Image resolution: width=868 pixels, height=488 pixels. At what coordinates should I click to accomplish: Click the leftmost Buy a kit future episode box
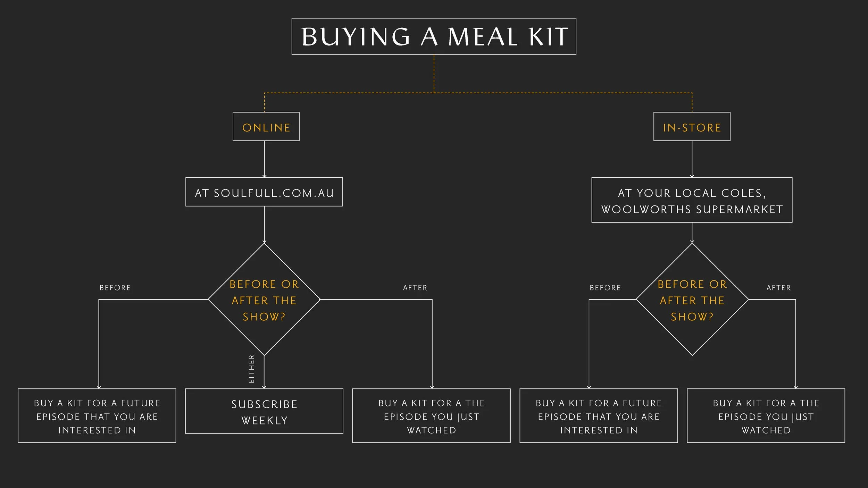(97, 415)
